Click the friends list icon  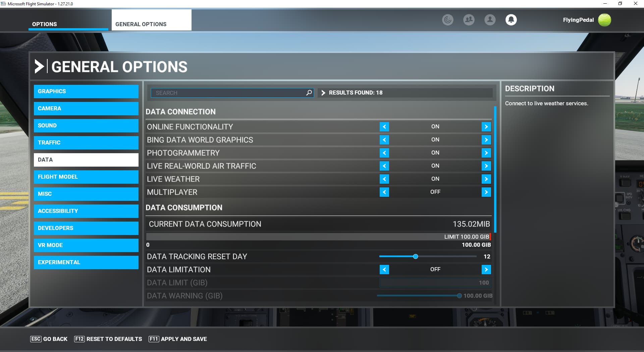click(x=469, y=20)
